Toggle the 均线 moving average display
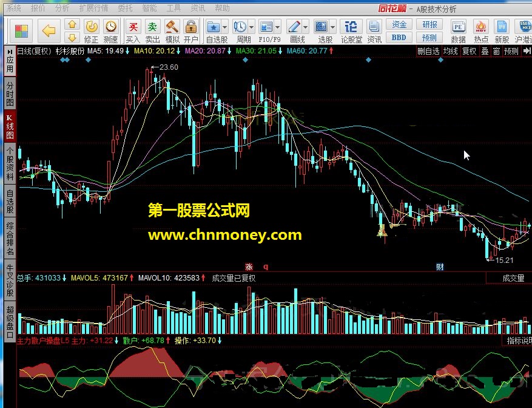 pos(451,51)
